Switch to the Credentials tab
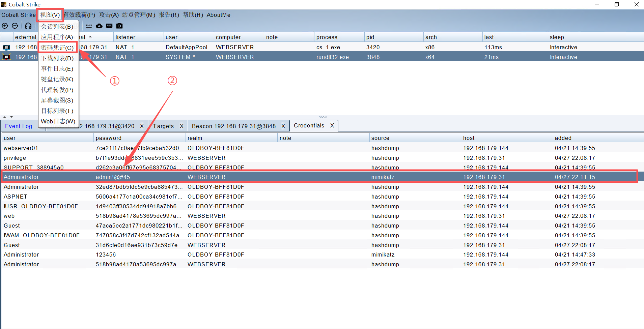 click(x=309, y=125)
